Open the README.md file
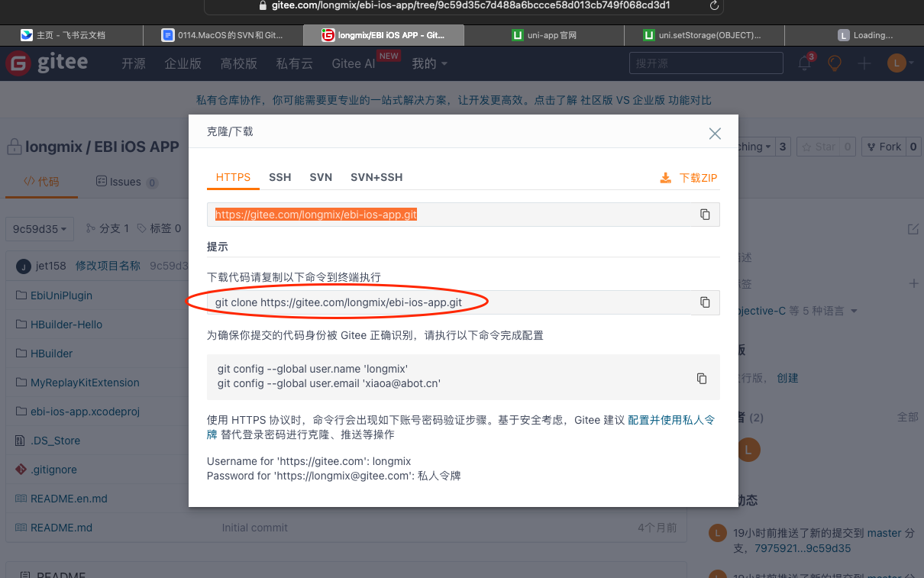The height and width of the screenshot is (578, 924). point(61,528)
